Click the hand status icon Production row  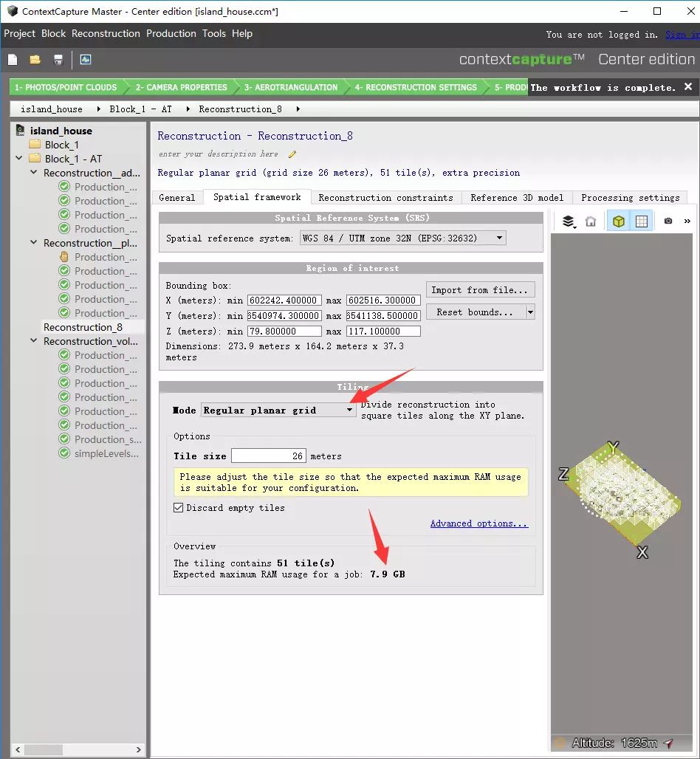pos(64,257)
